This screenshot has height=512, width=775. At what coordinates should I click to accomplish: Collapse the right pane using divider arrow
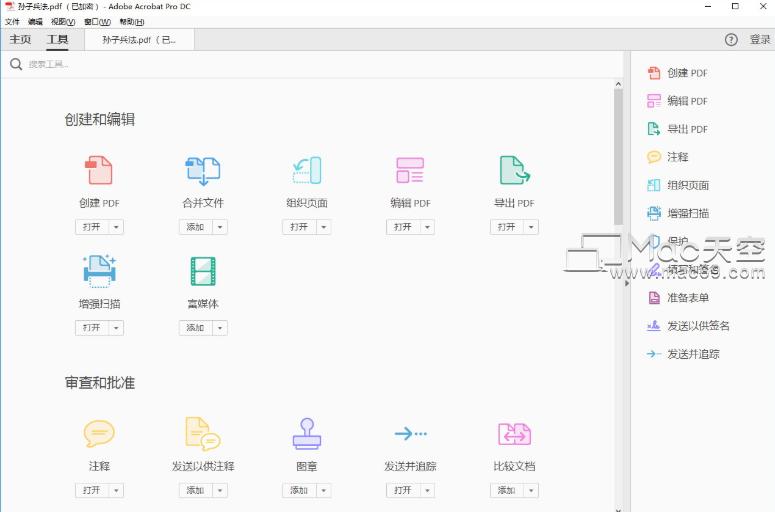pyautogui.click(x=627, y=284)
